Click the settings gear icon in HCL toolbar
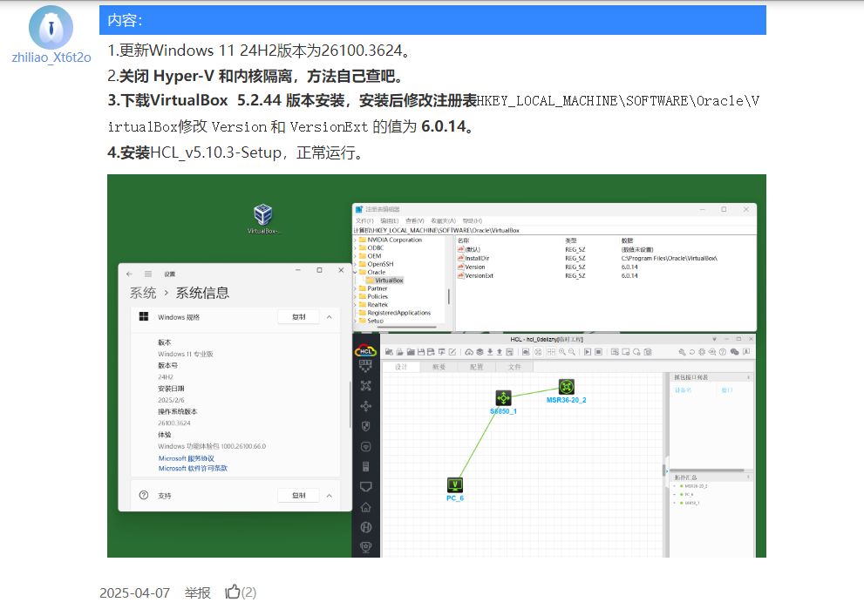This screenshot has height=616, width=864. point(702,352)
